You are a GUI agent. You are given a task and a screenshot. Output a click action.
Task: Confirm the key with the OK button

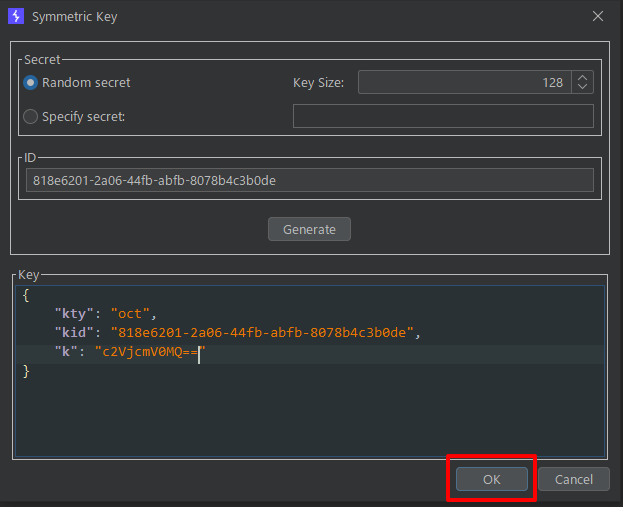tap(491, 479)
